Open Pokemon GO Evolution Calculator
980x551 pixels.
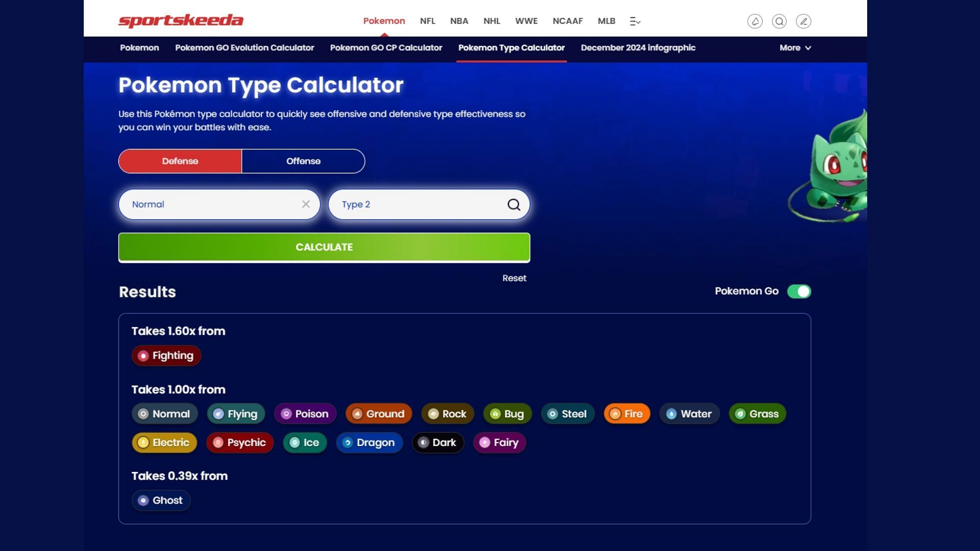coord(244,48)
